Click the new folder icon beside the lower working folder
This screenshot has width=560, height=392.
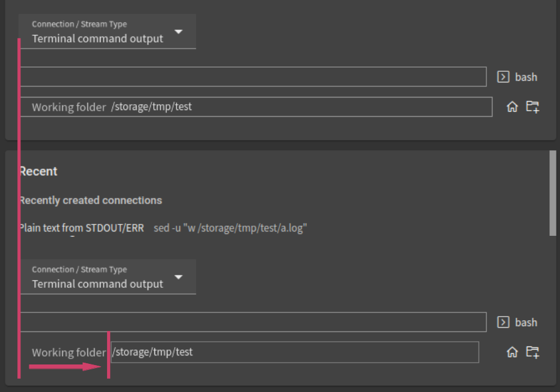pyautogui.click(x=532, y=352)
